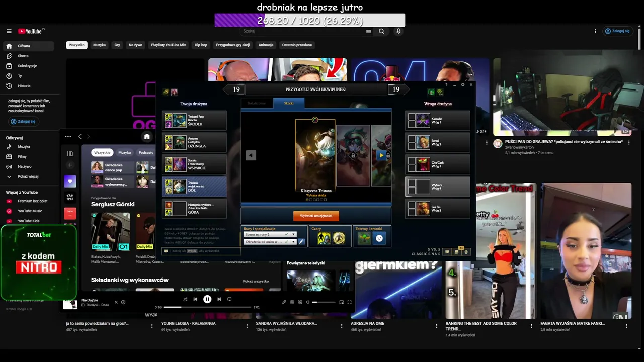Open Spotify Liked Songs heart tile
The width and height of the screenshot is (644, 362).
pyautogui.click(x=70, y=181)
